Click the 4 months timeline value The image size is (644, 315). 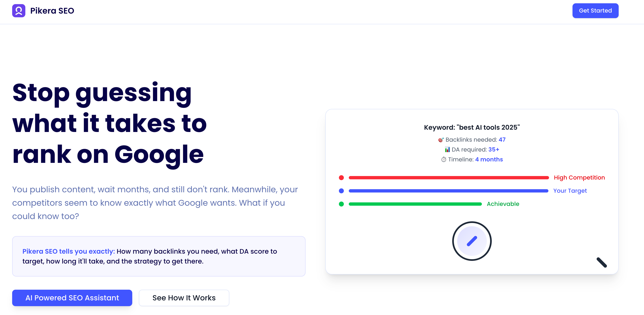(x=489, y=159)
